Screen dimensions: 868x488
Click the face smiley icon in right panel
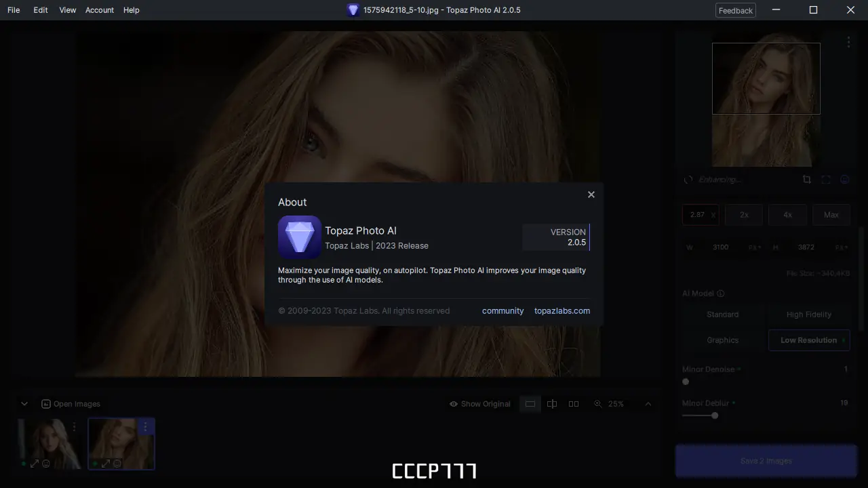coord(845,180)
